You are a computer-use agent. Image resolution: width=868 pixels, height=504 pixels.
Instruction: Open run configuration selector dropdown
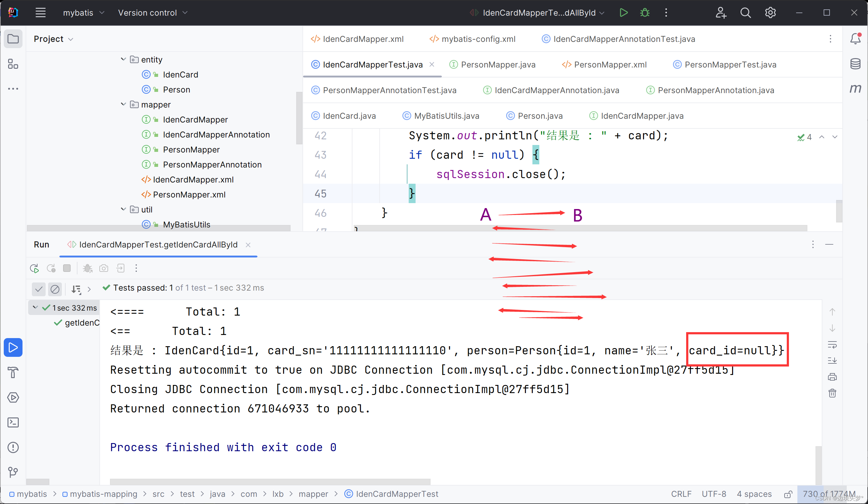[537, 13]
